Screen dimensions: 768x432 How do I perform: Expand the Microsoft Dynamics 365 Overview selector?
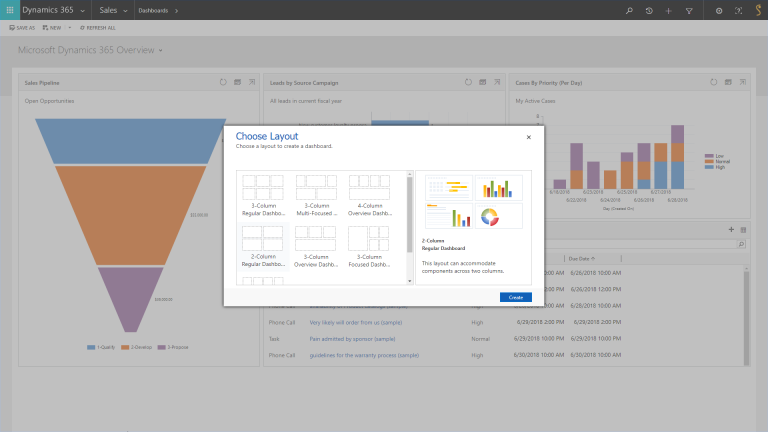coord(161,50)
